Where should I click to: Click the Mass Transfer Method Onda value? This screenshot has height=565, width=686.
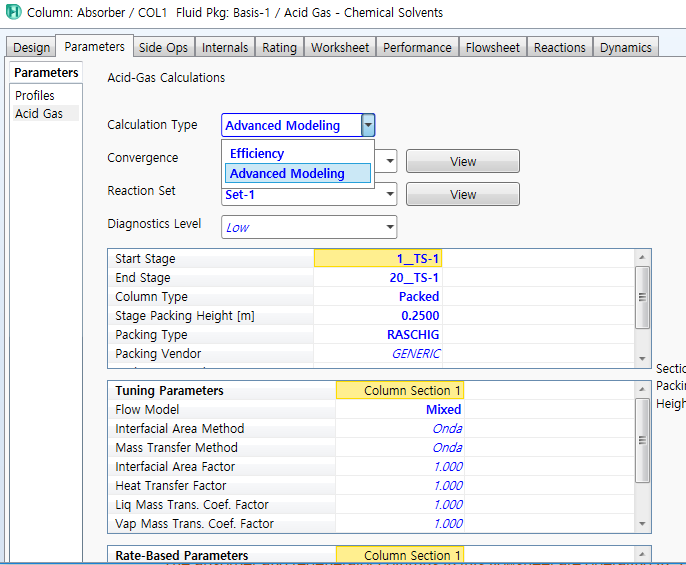tap(400, 447)
